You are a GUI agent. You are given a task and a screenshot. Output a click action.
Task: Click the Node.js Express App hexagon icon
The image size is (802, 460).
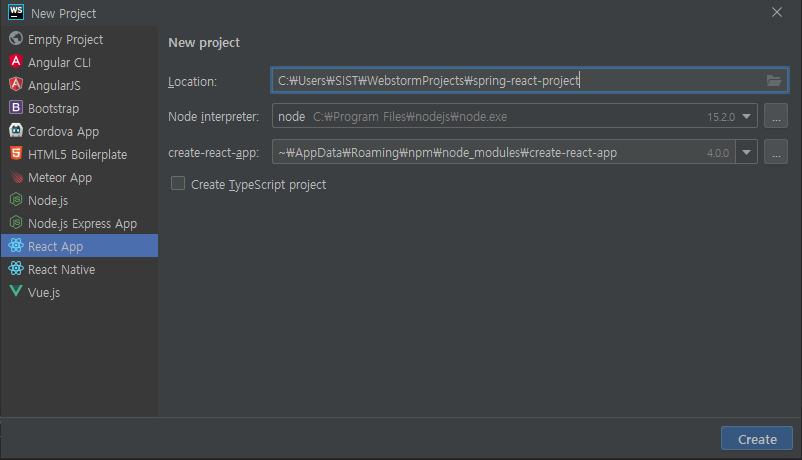[x=16, y=223]
